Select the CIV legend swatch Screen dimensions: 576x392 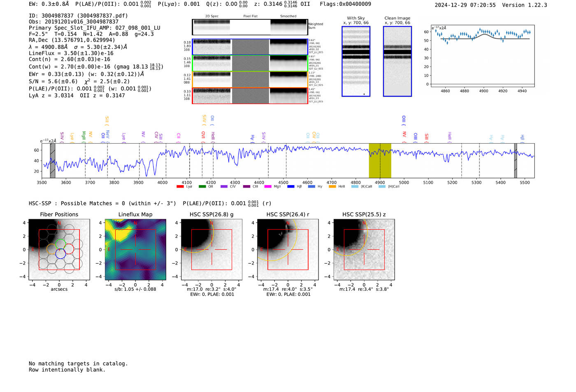224,187
